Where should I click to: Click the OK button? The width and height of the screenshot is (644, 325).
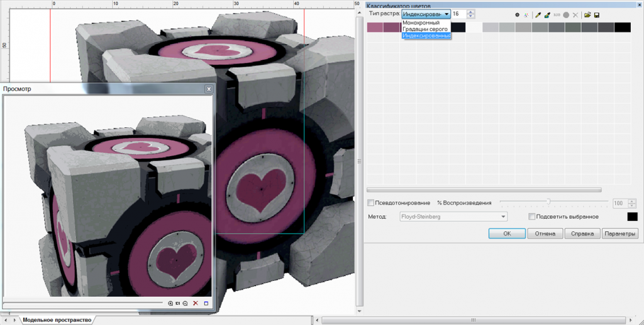508,233
